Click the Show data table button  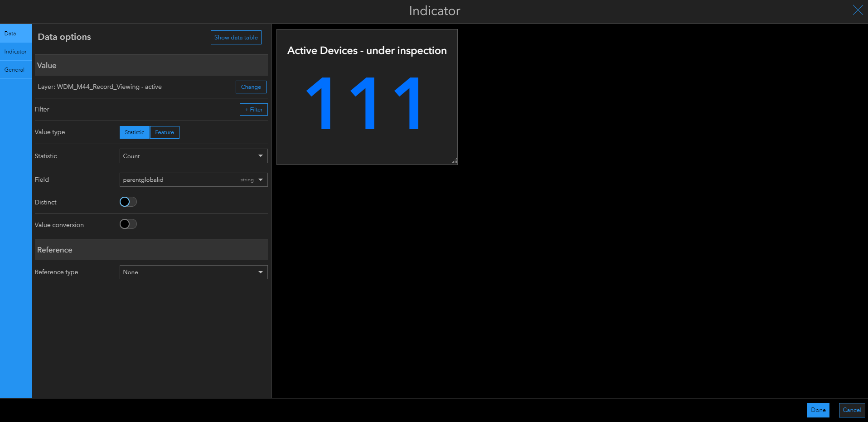click(x=236, y=37)
